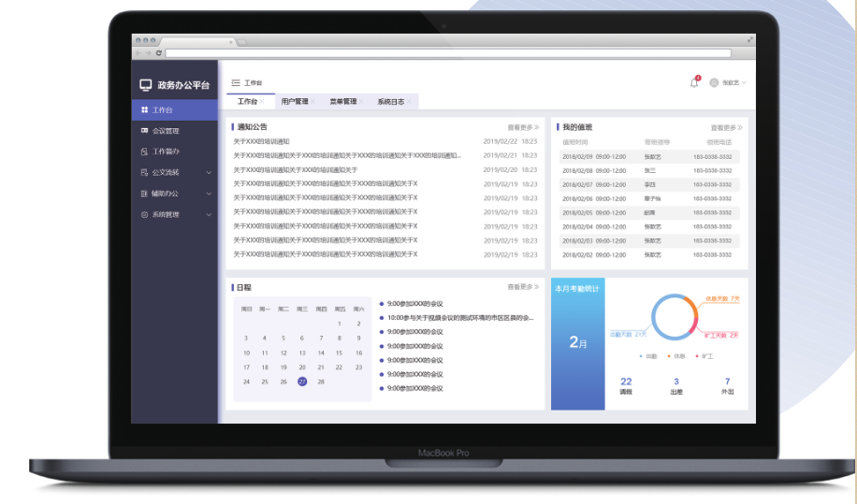Screen dimensions: 857x504
Task: Toggle the 休息 legend item
Action: tap(676, 356)
